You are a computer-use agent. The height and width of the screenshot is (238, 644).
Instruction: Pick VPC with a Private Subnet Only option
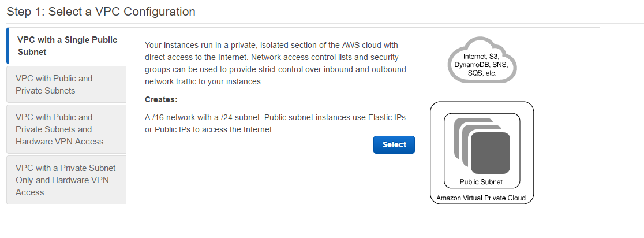coord(66,180)
